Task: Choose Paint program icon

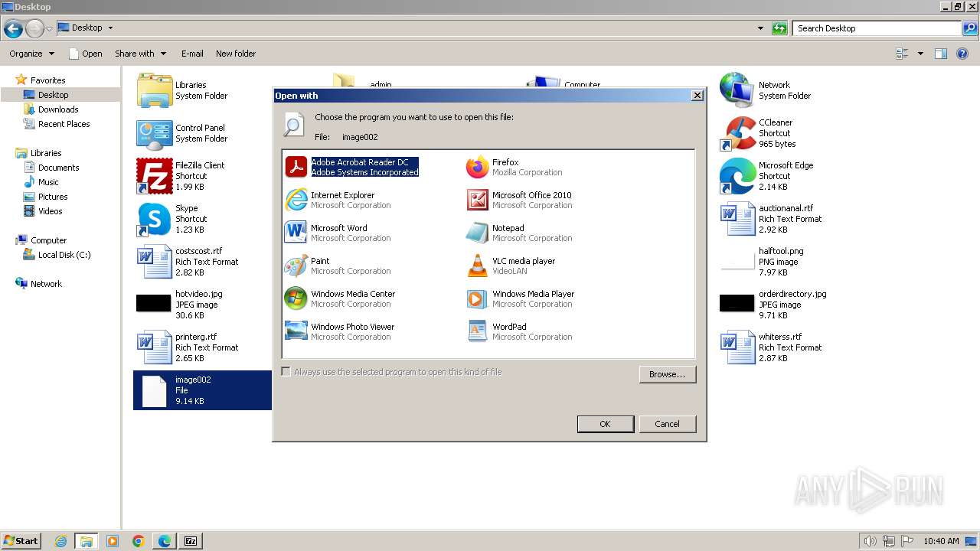Action: [x=296, y=266]
